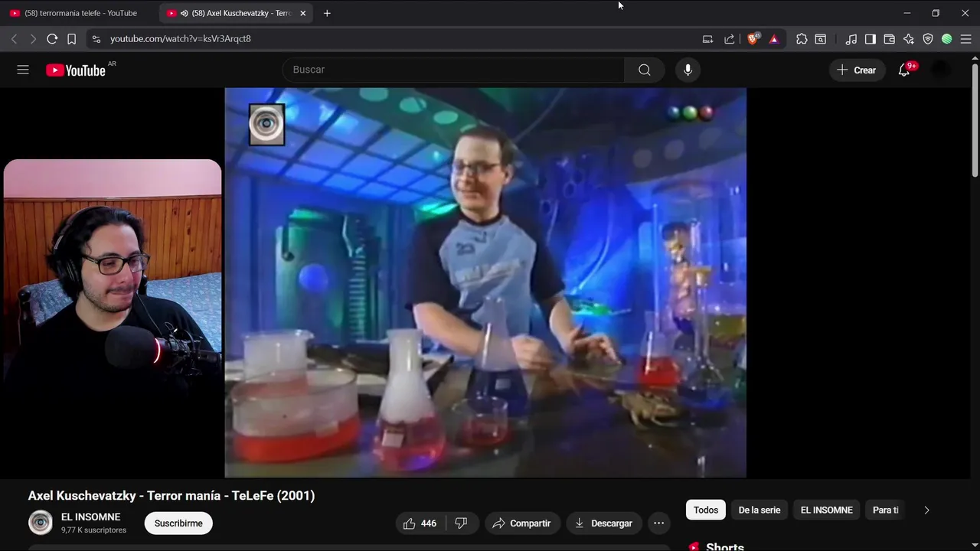Click the Suscribirme button
This screenshot has height=551, width=980.
click(178, 523)
